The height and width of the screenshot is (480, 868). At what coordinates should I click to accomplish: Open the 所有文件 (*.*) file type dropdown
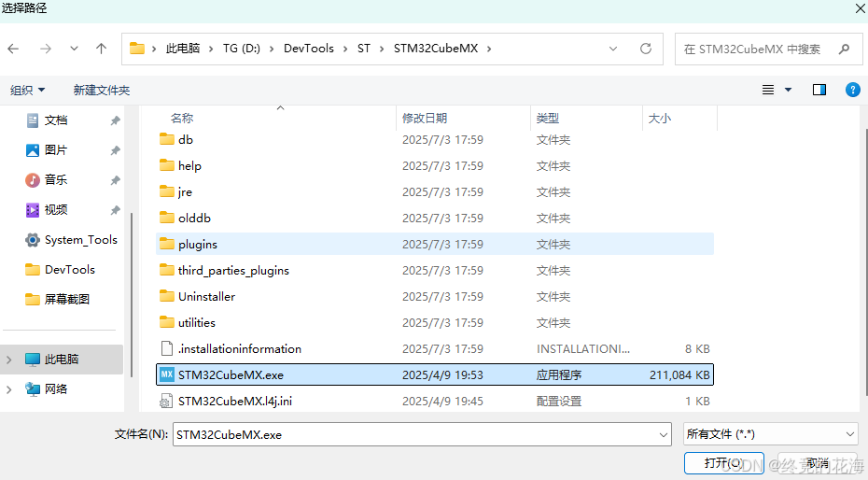(771, 434)
